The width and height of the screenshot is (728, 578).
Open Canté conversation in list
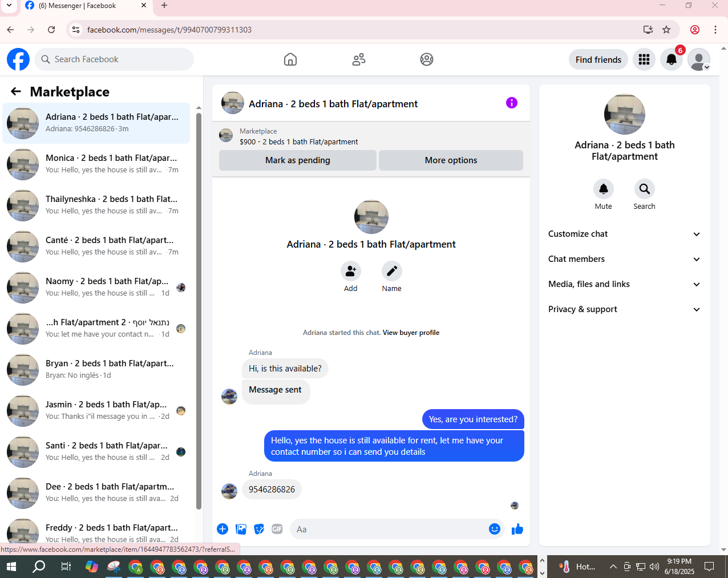click(96, 246)
